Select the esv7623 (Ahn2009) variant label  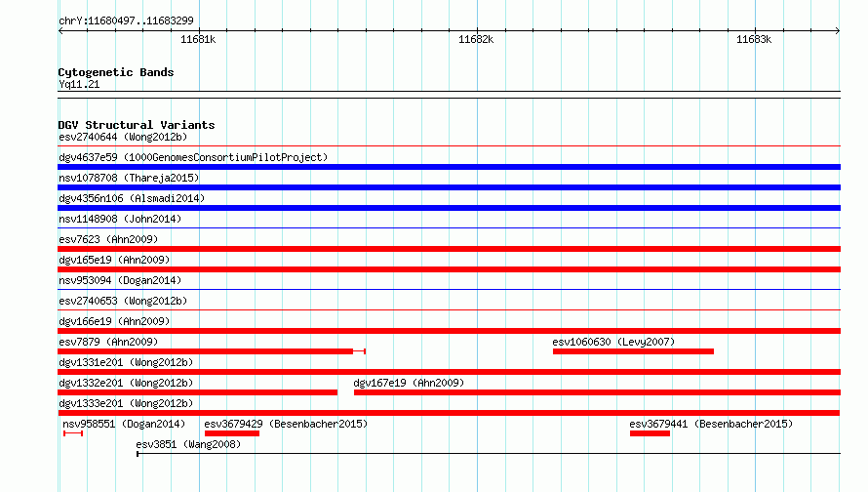108,239
